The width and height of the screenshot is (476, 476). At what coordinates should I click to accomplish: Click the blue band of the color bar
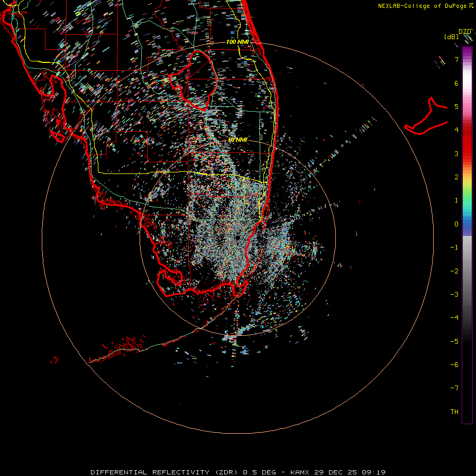(467, 225)
